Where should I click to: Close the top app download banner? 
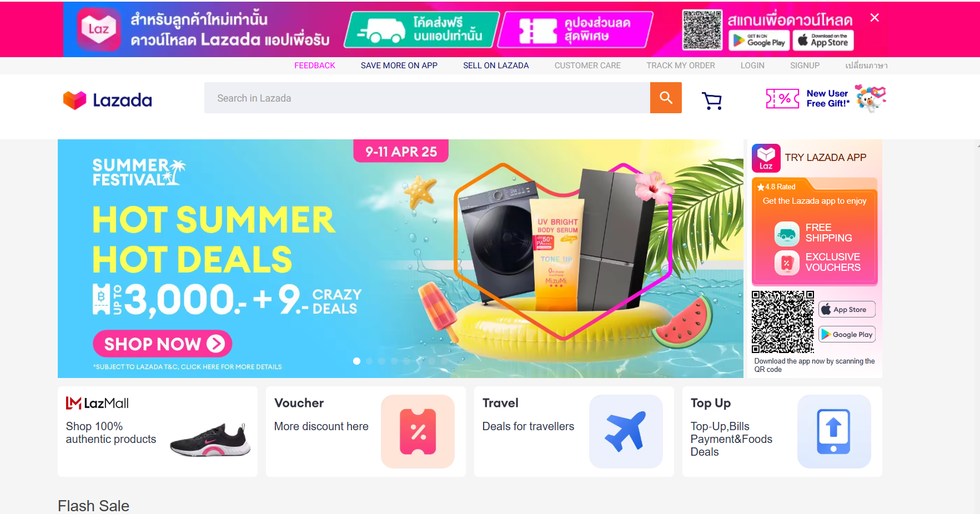point(875,18)
